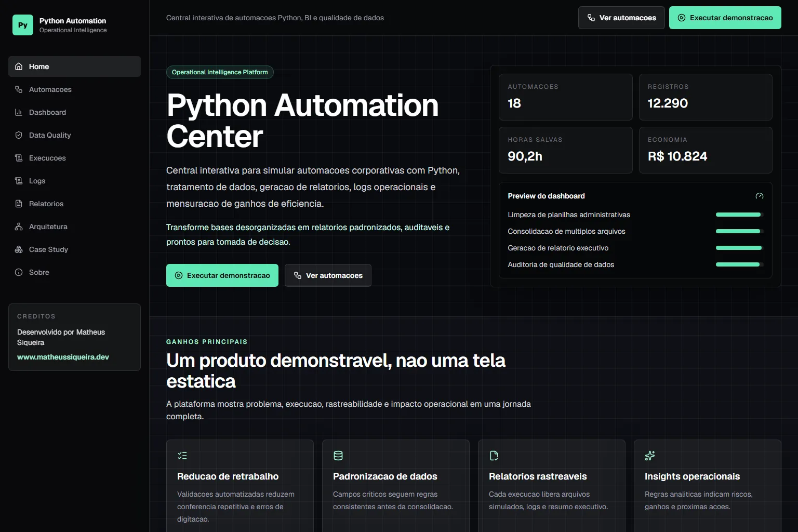798x532 pixels.
Task: Click the Data Quality shield icon
Action: pos(19,135)
